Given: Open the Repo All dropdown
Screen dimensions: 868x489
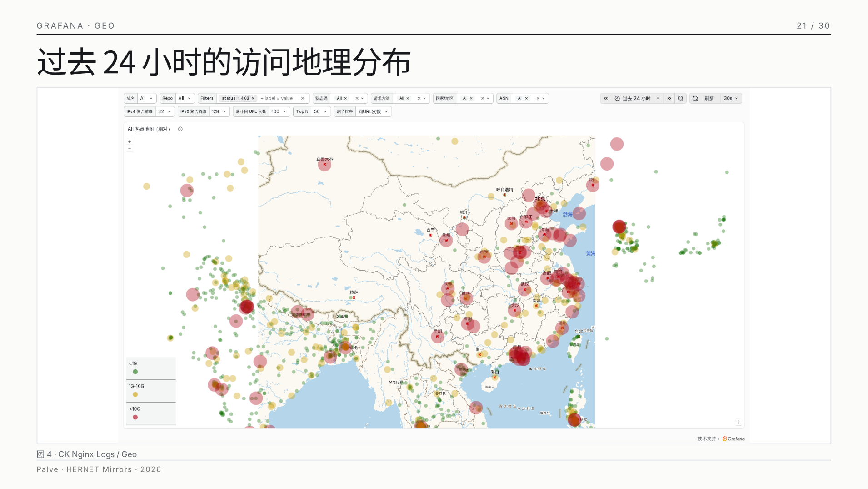Looking at the screenshot, I should [185, 98].
